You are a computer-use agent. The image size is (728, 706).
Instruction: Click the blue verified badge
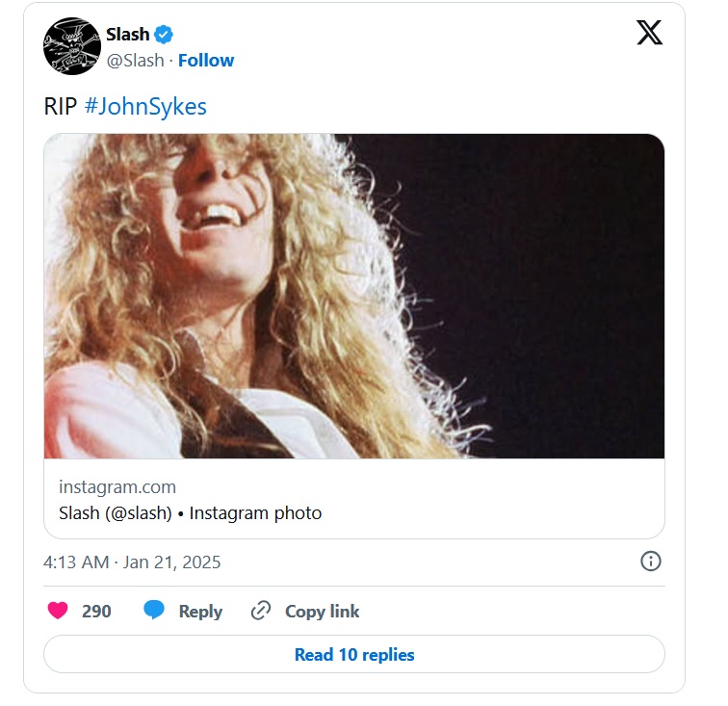click(x=165, y=35)
